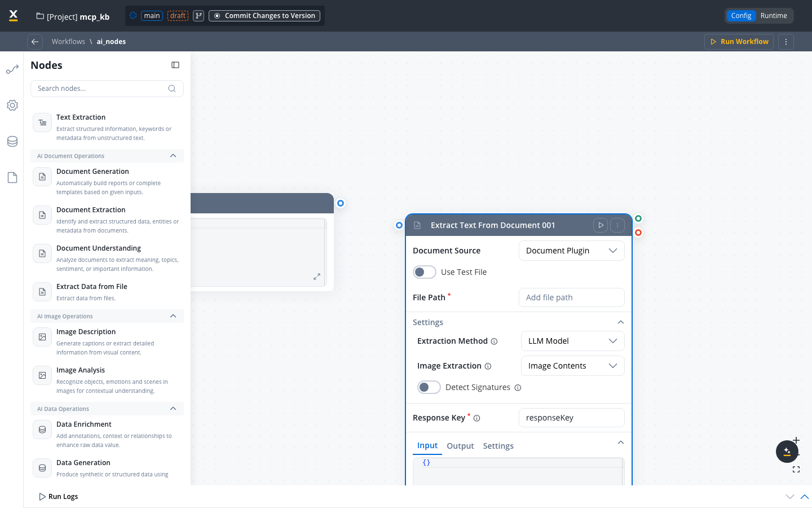Click the back arrow button near Workflows

click(35, 42)
